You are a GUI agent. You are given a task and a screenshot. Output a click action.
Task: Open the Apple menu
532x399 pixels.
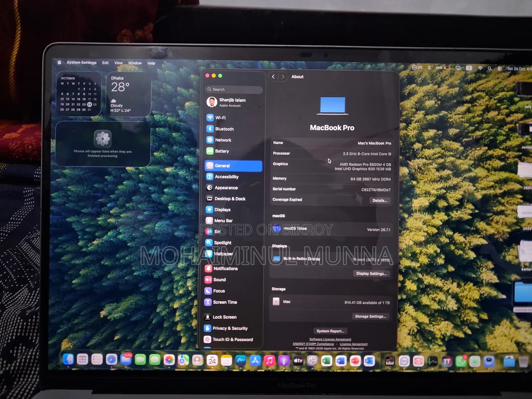tap(60, 62)
